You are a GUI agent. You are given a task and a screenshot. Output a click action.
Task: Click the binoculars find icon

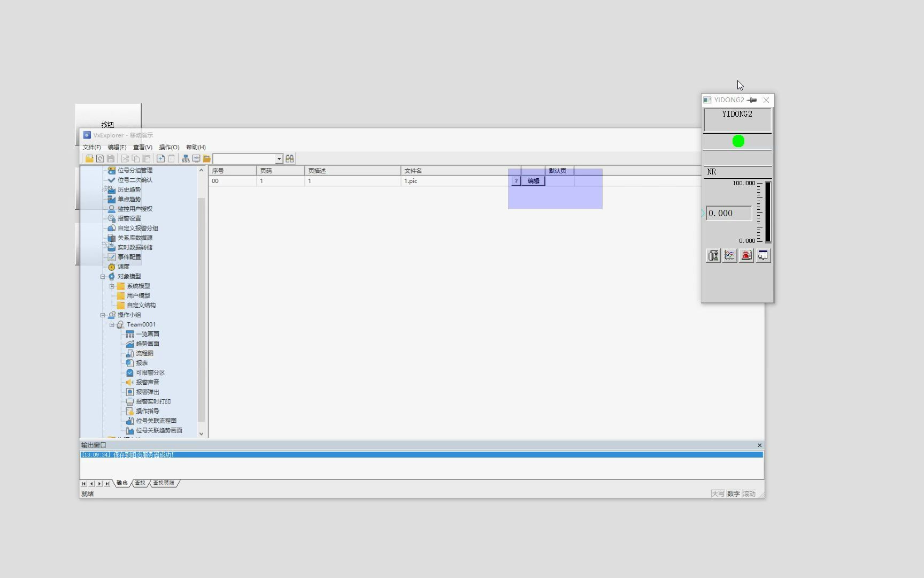289,158
